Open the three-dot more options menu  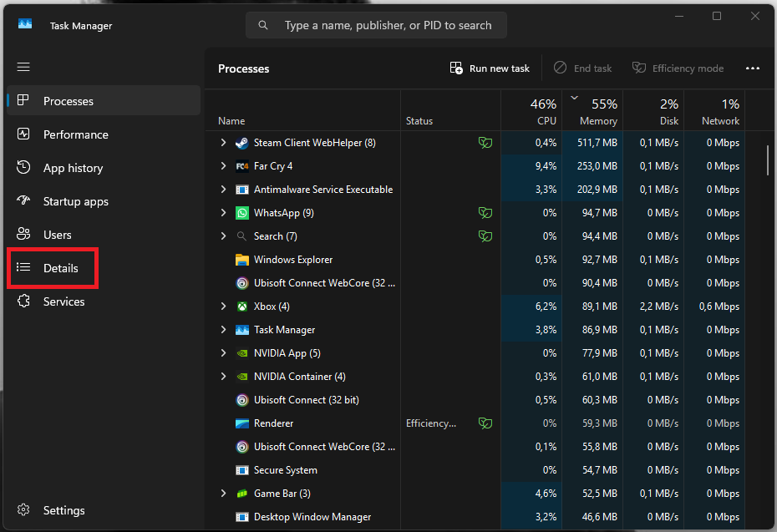click(752, 68)
